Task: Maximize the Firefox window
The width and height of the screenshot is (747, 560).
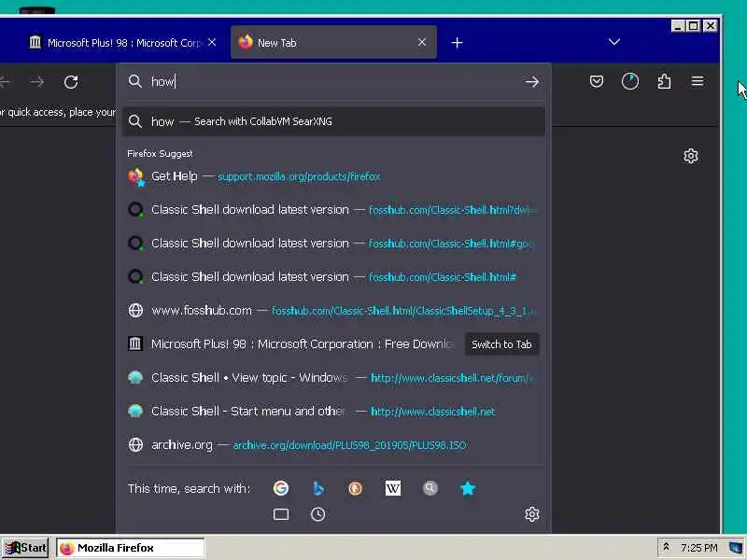Action: pos(694,26)
